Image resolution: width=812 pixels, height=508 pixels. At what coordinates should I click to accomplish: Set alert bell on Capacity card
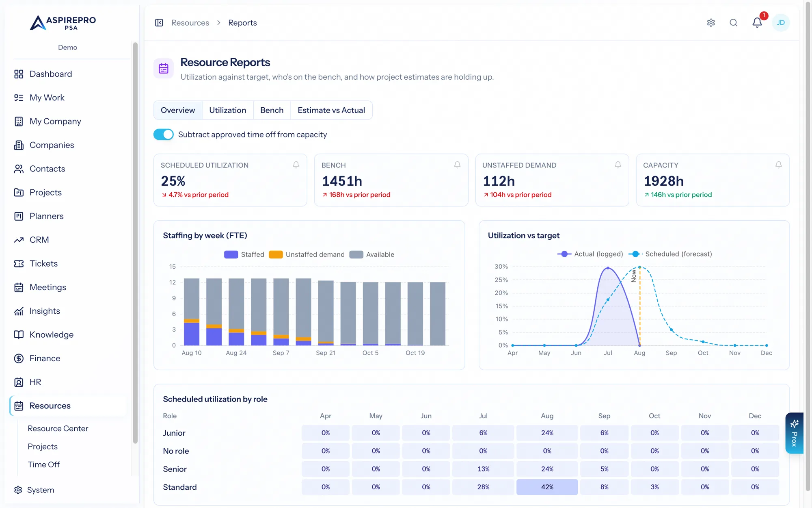(x=779, y=165)
